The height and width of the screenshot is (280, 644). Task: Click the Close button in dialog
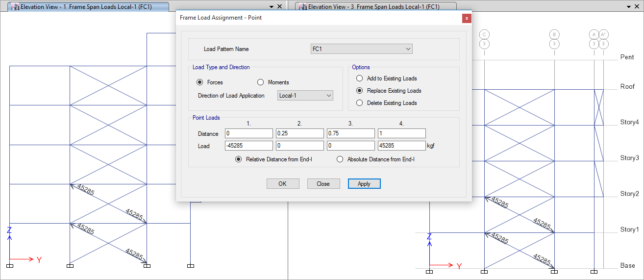click(x=323, y=184)
